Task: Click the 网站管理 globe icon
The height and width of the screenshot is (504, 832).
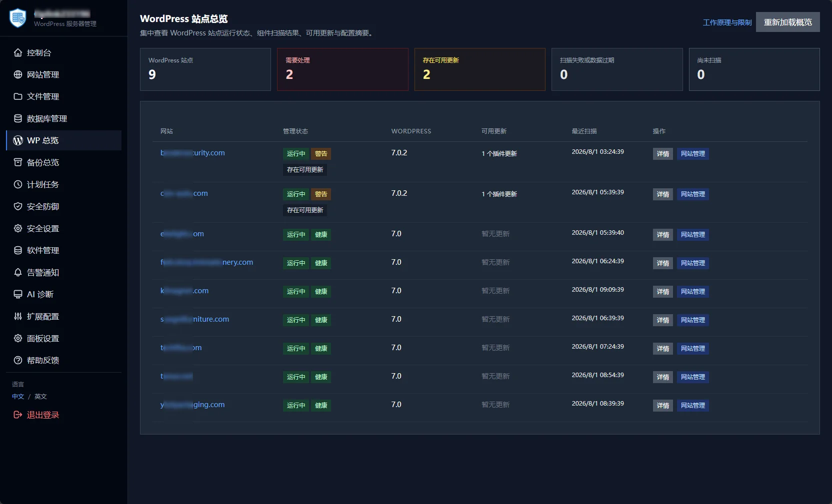Action: pyautogui.click(x=18, y=74)
